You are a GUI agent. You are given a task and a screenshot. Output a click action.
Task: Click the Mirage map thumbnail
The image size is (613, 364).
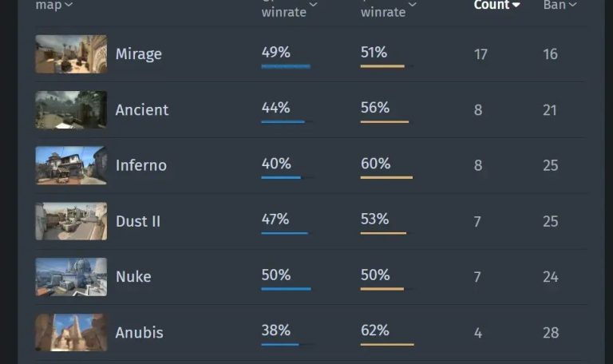click(x=71, y=54)
